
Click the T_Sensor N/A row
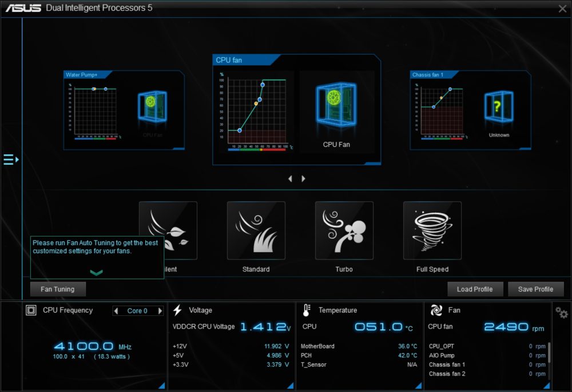coord(359,365)
